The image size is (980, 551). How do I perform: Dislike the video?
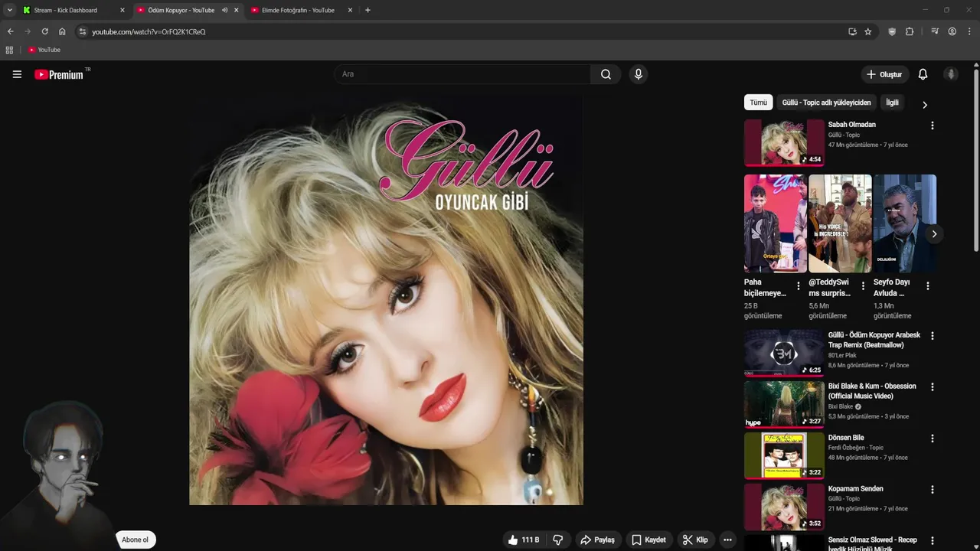click(x=558, y=540)
